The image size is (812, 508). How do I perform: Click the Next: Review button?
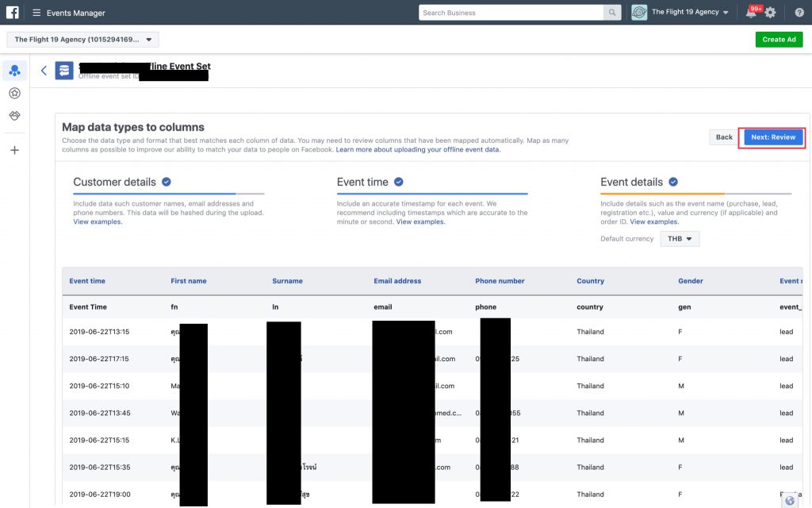(x=773, y=137)
